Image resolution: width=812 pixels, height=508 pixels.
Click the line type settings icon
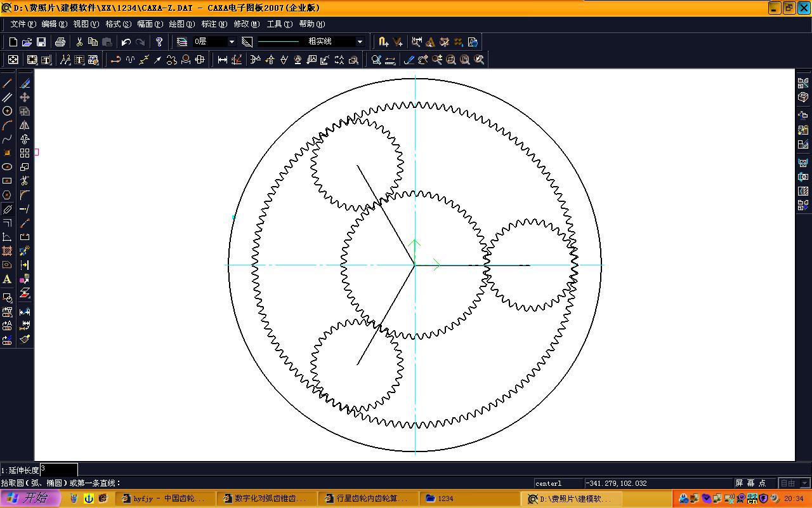(247, 42)
